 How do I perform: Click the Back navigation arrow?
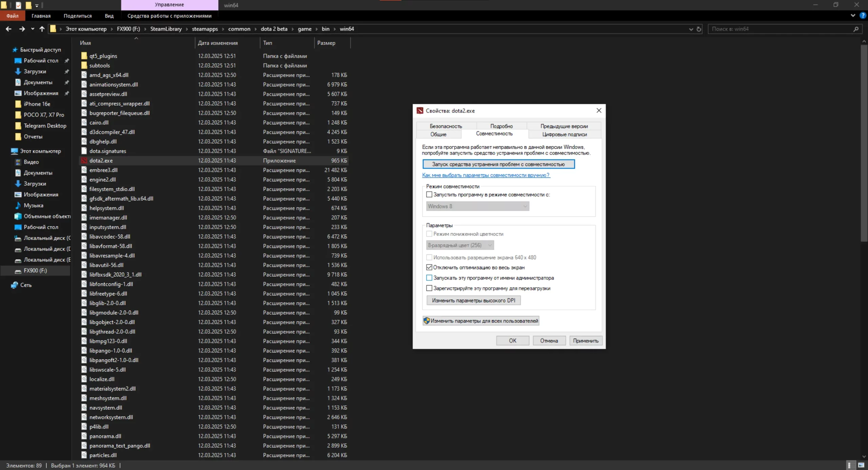click(8, 29)
